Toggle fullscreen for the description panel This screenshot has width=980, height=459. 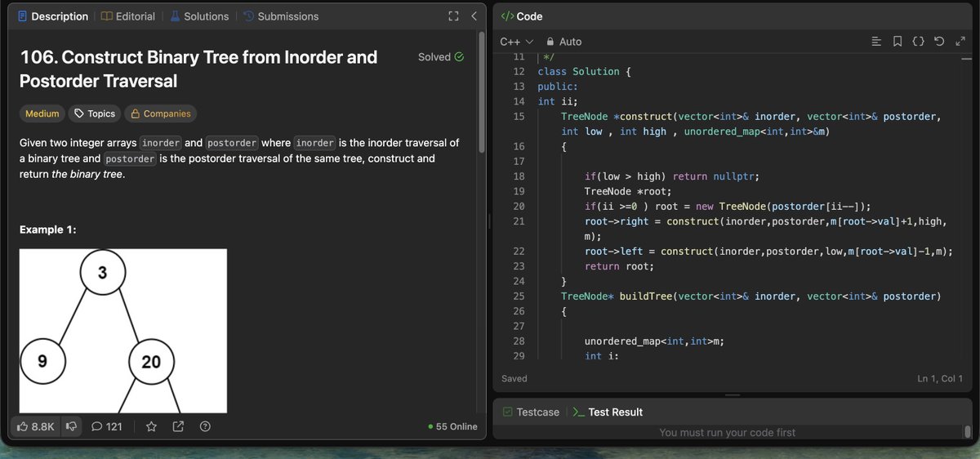tap(454, 16)
